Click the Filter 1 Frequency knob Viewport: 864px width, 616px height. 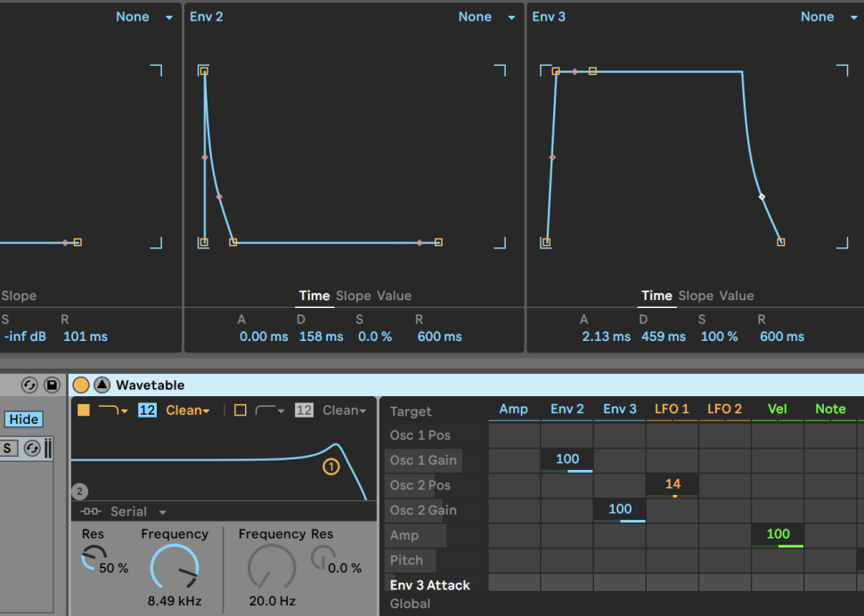[174, 568]
